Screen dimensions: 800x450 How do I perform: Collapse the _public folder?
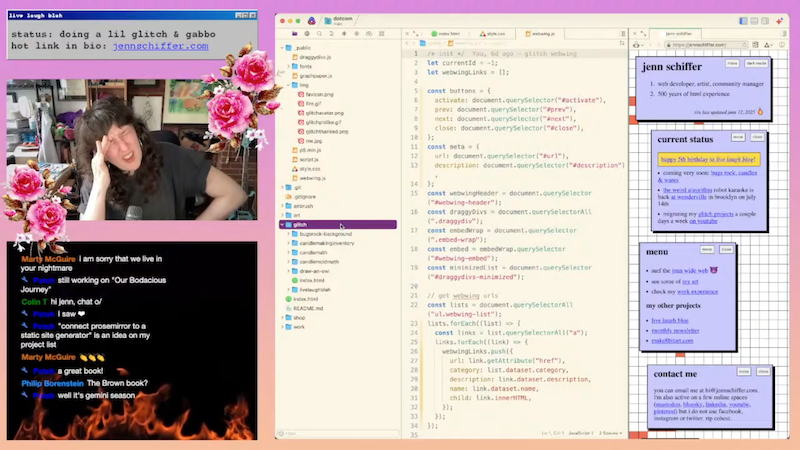tap(282, 47)
